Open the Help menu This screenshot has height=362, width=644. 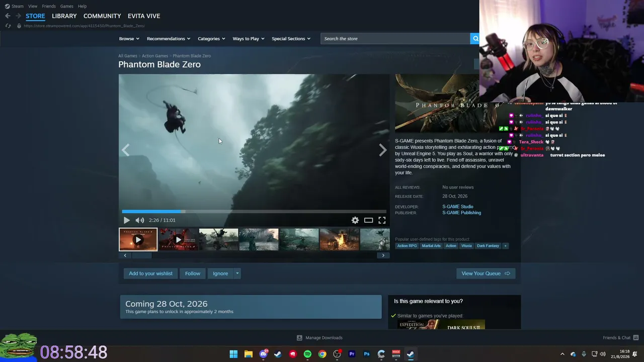82,6
